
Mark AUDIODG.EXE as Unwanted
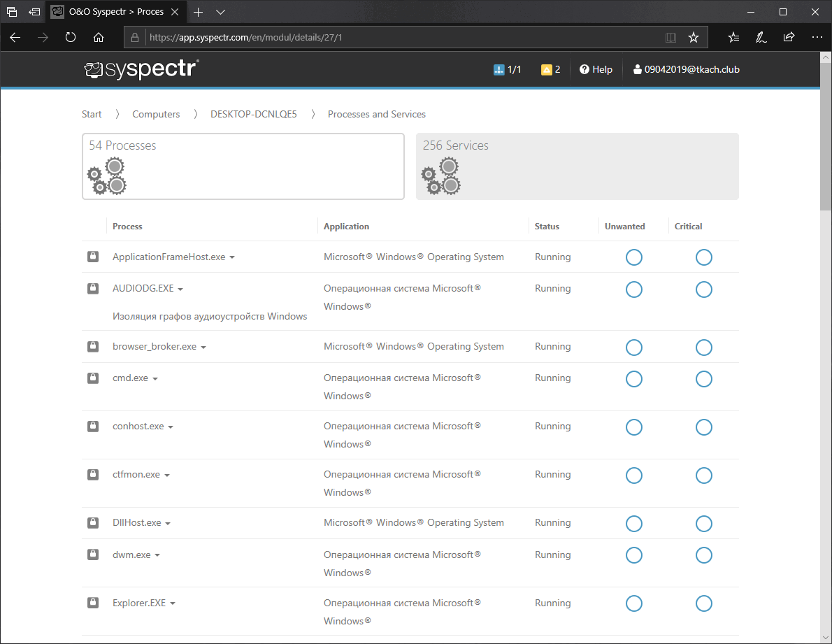(x=634, y=289)
